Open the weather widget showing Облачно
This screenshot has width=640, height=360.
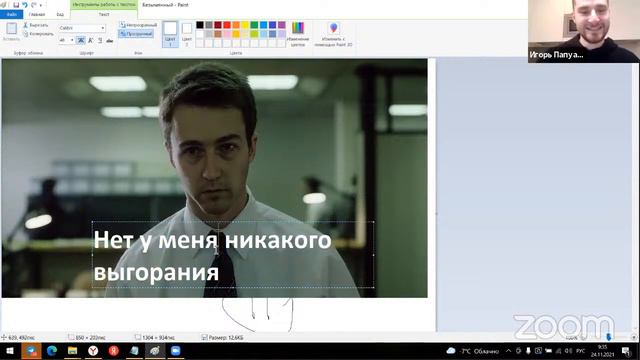coord(473,351)
